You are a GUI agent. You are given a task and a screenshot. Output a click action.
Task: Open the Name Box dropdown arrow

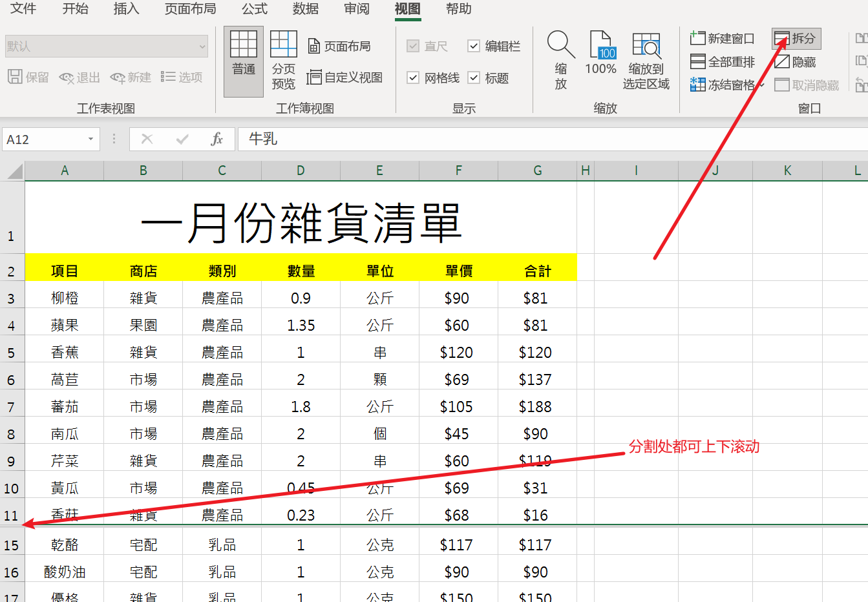click(90, 139)
